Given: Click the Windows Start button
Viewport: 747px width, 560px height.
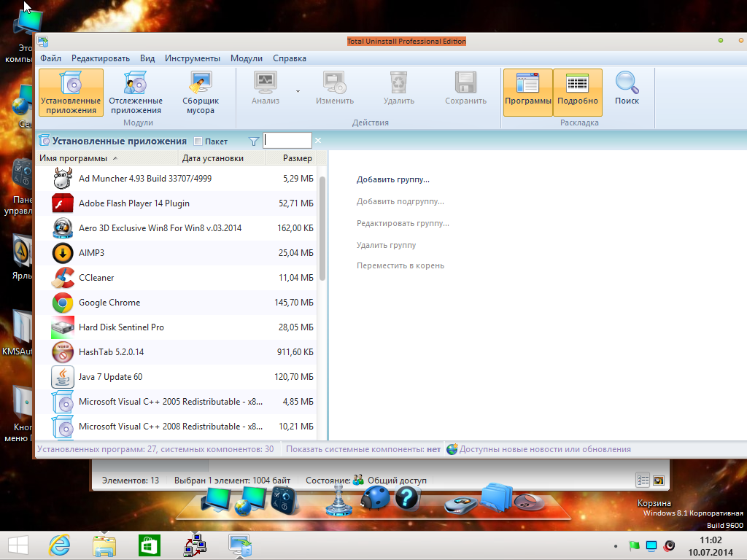Looking at the screenshot, I should click(18, 545).
